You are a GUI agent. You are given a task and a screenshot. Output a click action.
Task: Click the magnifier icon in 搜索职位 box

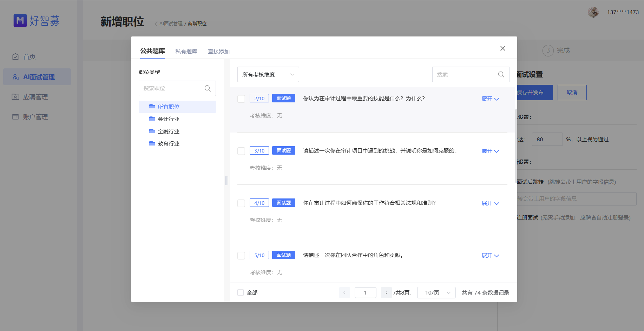click(x=207, y=88)
